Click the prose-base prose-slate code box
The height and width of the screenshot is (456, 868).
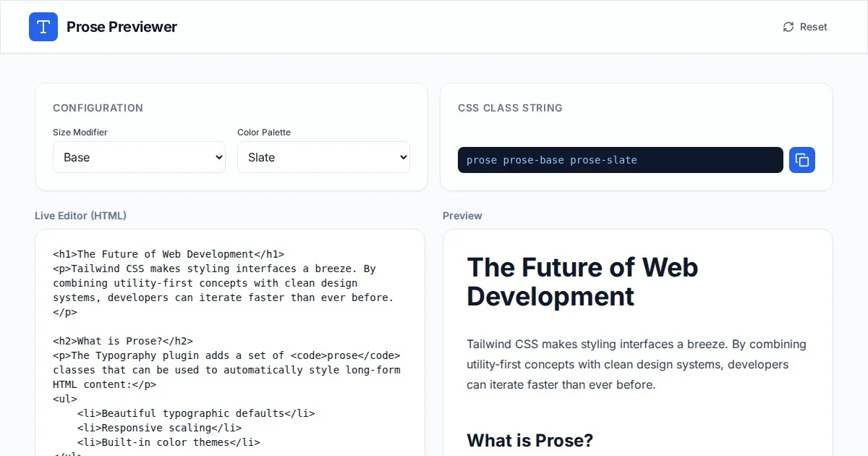click(620, 160)
